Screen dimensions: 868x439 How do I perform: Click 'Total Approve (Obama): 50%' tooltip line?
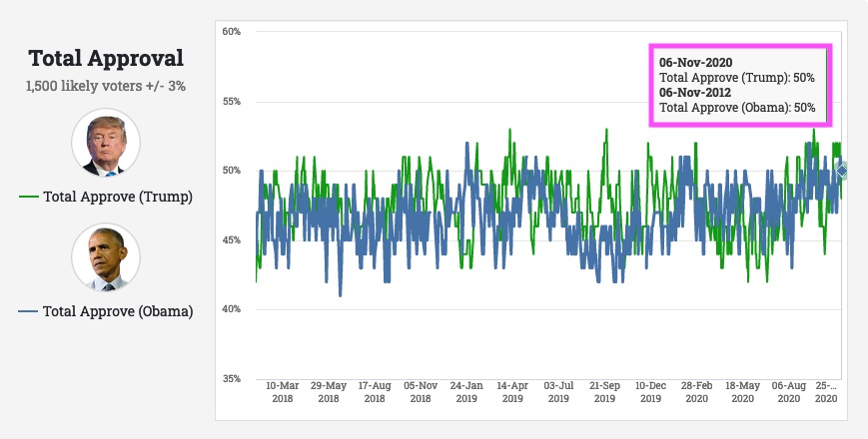[737, 108]
